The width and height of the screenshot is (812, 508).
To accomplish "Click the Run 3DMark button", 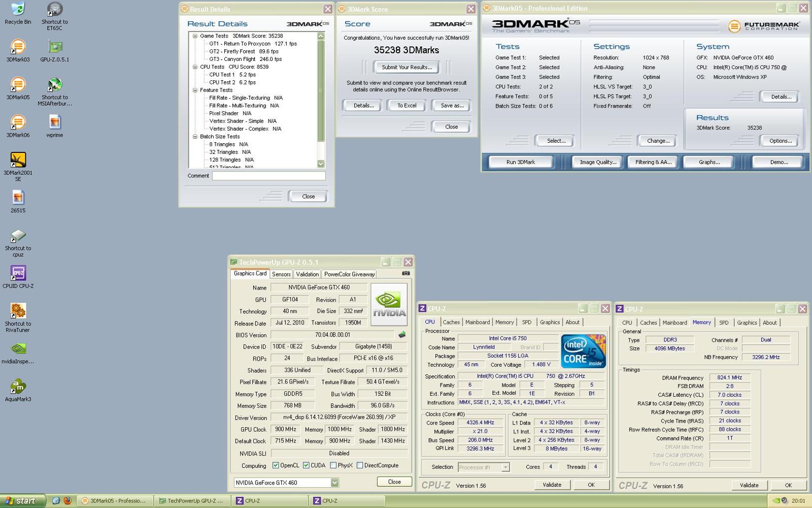I will [x=521, y=162].
